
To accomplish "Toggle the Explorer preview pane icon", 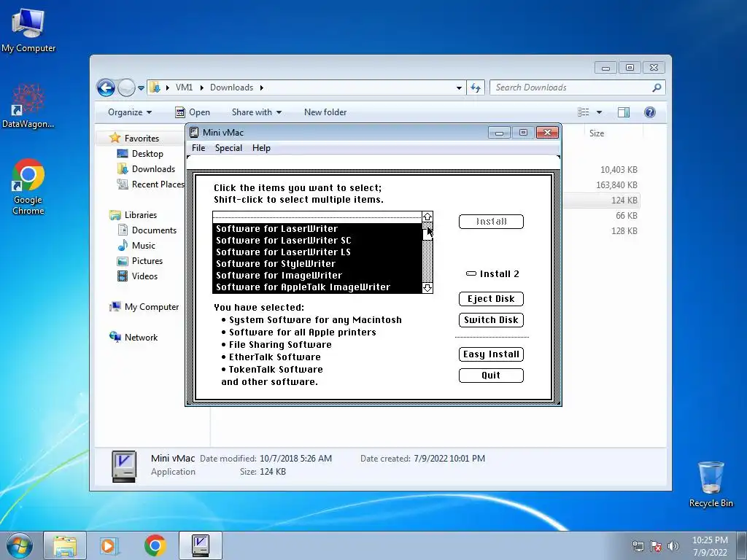I will 623,112.
